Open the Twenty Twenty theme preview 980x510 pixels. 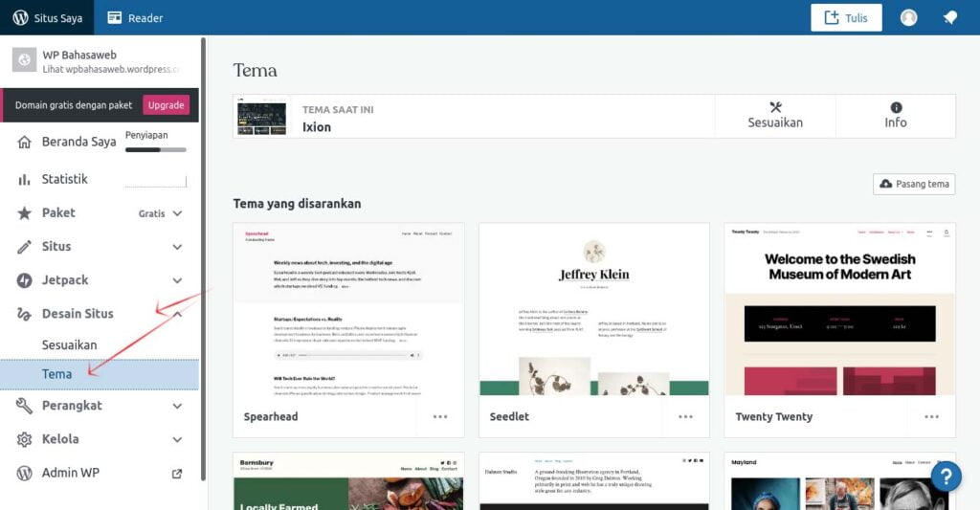(x=840, y=309)
